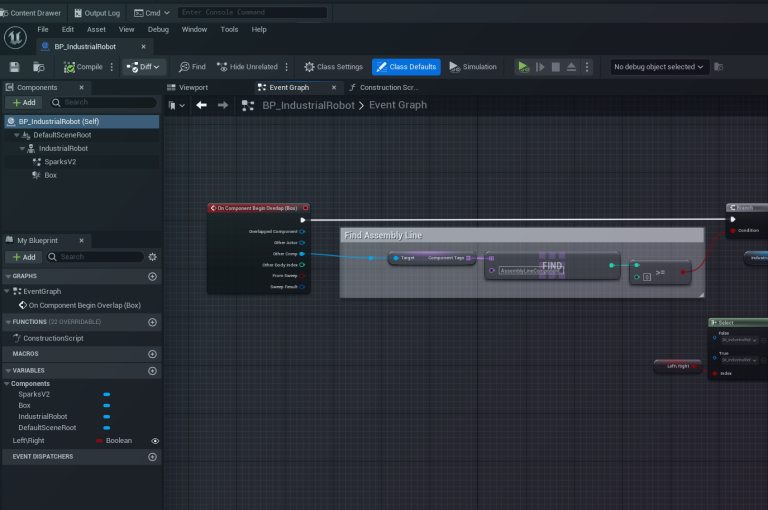The height and width of the screenshot is (510, 768).
Task: Click the green Play button
Action: [523, 67]
